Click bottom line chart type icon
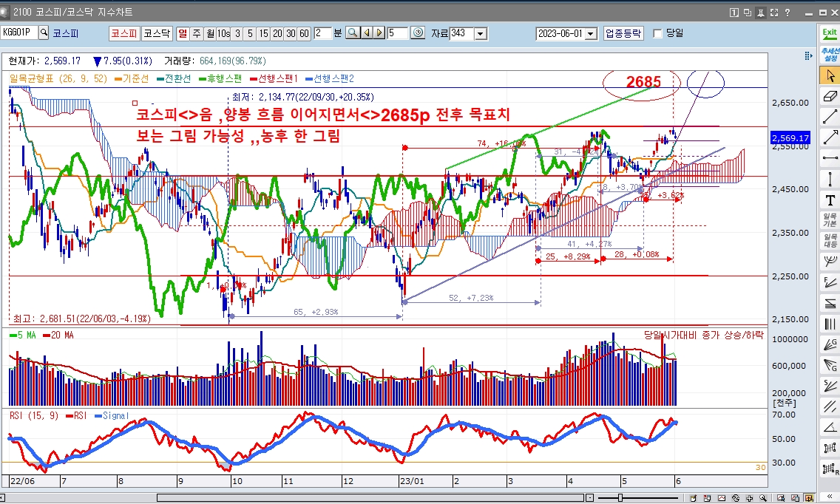Image resolution: width=840 pixels, height=504 pixels. [x=721, y=498]
